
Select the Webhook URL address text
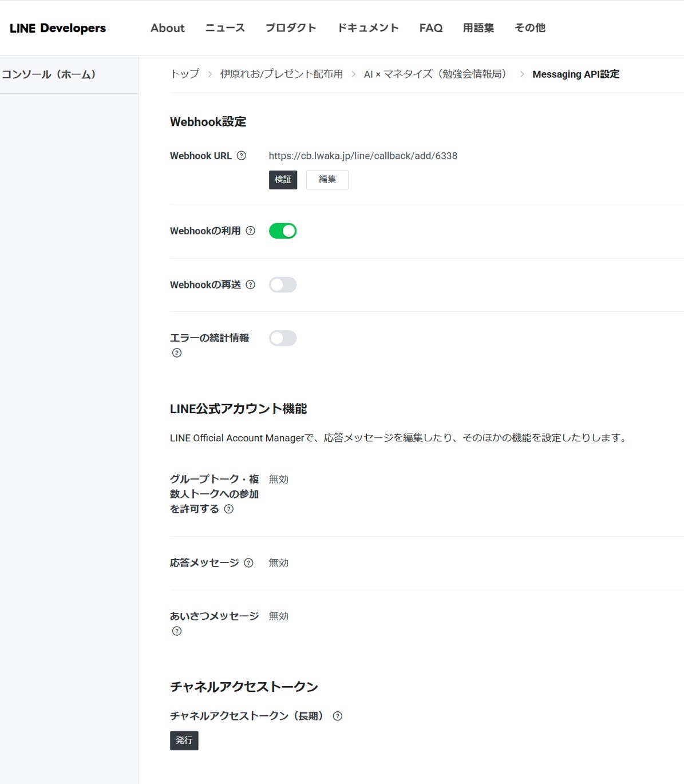coord(363,156)
